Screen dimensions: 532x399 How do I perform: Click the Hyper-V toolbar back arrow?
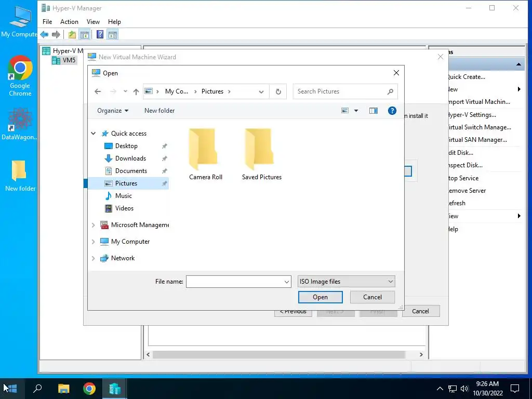point(45,34)
